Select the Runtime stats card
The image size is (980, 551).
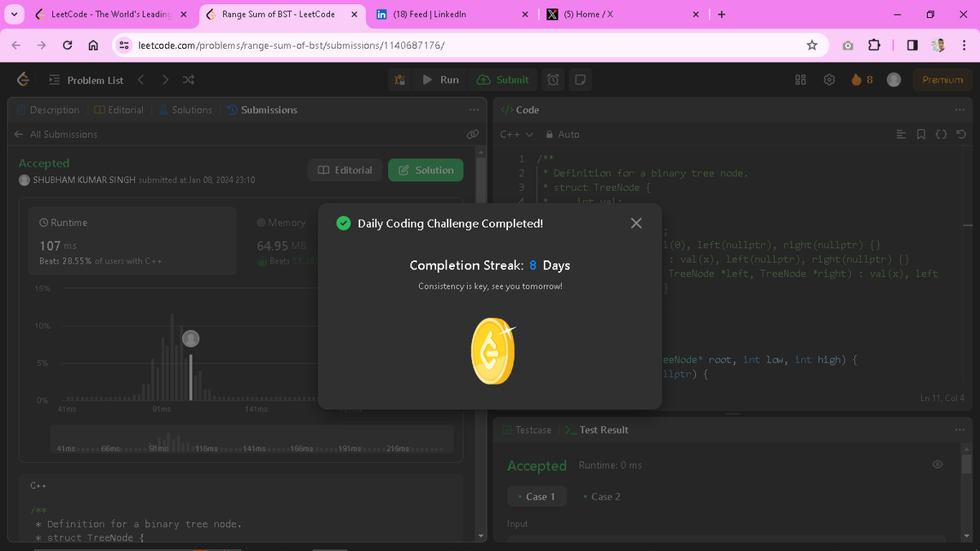click(x=132, y=242)
